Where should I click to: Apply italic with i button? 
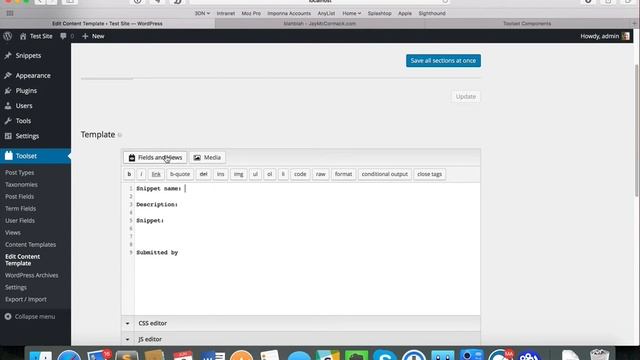[141, 174]
